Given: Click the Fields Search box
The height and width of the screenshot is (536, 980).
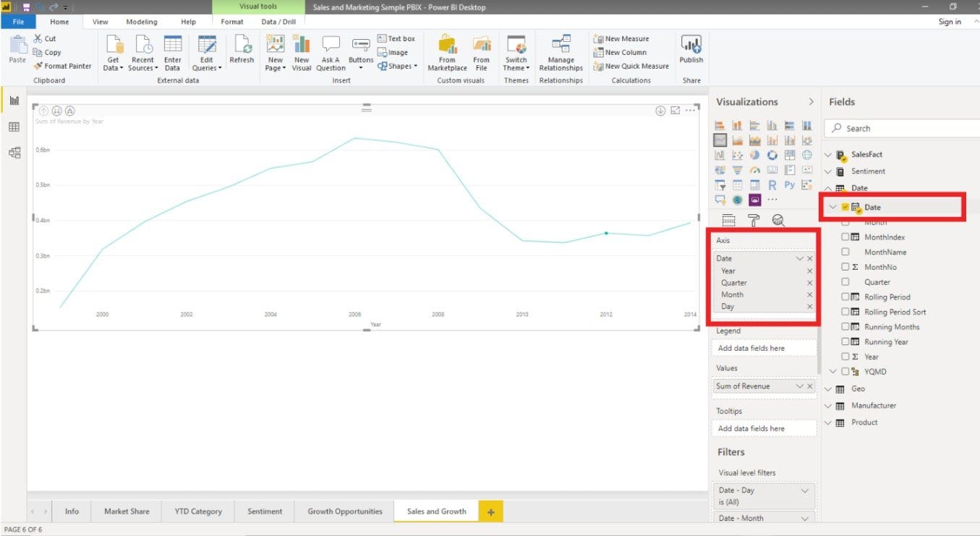Looking at the screenshot, I should (x=903, y=128).
